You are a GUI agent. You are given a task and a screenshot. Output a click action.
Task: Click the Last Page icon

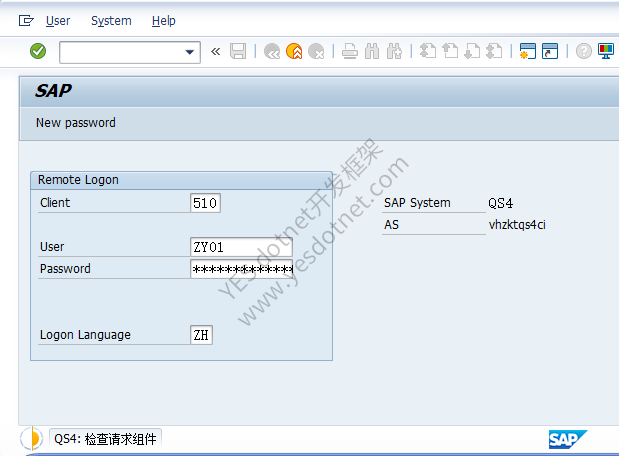coord(494,51)
